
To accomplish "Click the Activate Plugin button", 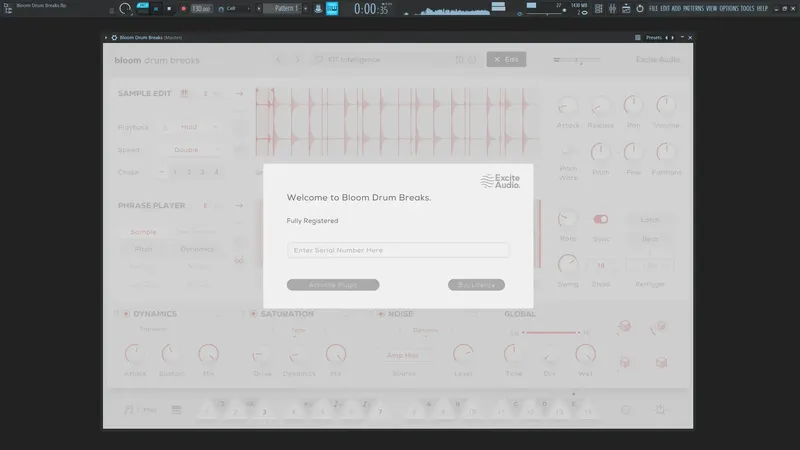I will [x=333, y=285].
